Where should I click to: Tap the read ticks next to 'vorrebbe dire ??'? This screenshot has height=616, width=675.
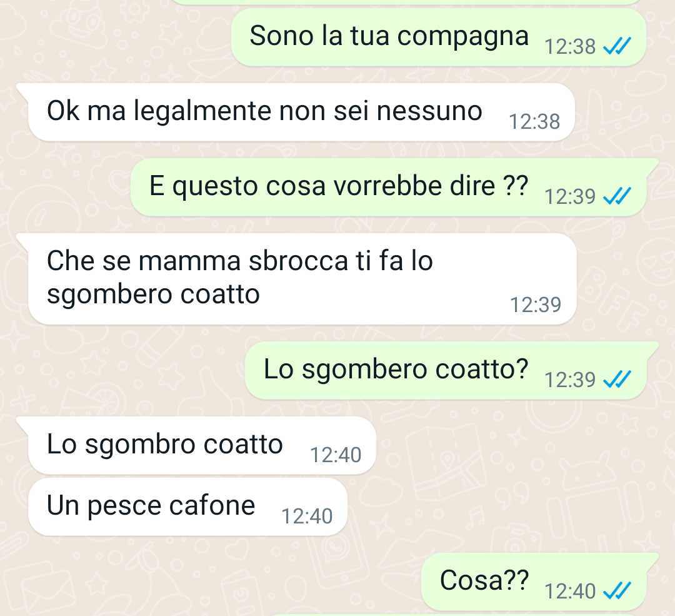coord(617,196)
